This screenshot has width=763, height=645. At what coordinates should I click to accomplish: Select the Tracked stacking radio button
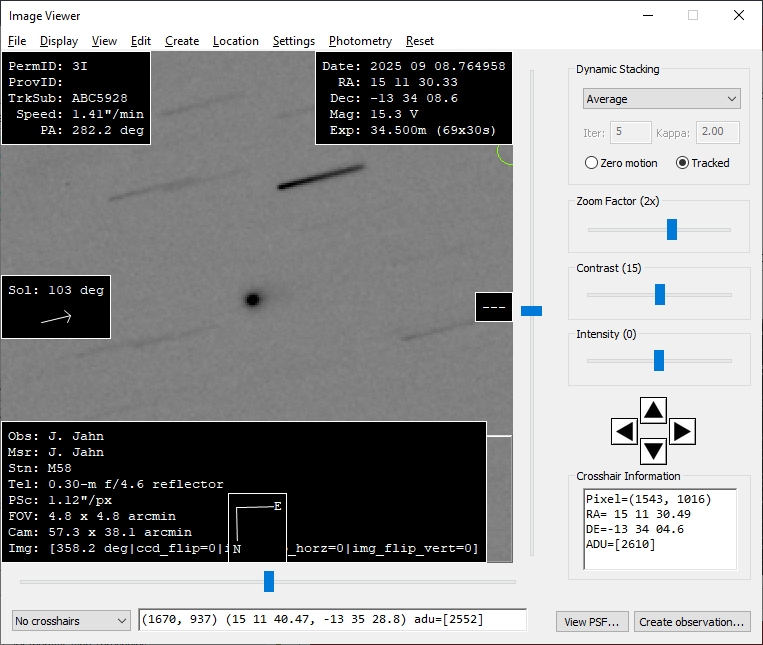click(683, 163)
